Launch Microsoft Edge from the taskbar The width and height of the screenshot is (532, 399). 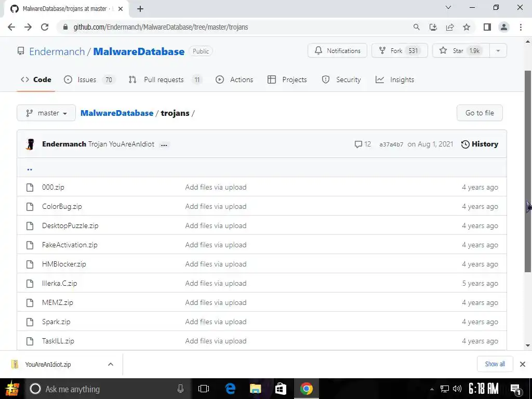tap(230, 389)
